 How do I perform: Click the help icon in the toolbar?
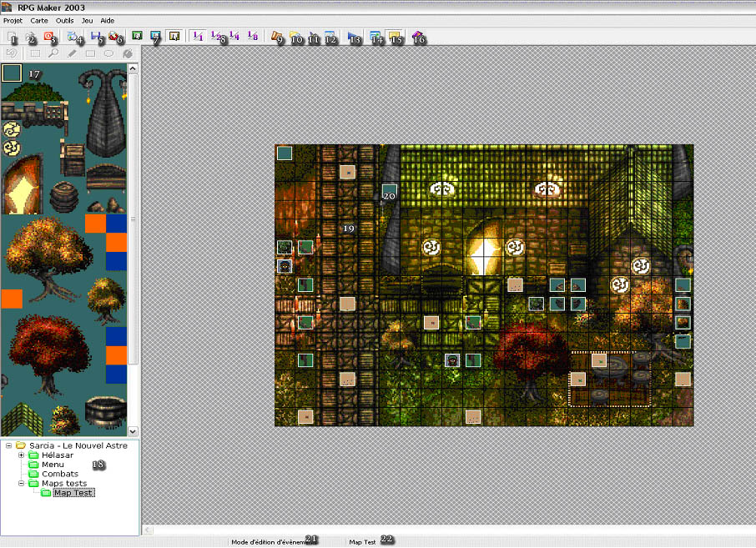point(416,37)
